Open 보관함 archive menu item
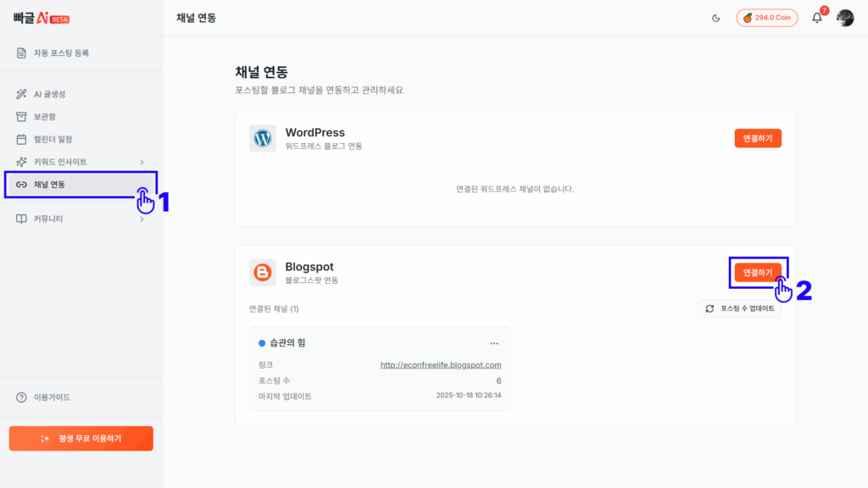Image resolution: width=868 pixels, height=488 pixels. coord(44,116)
